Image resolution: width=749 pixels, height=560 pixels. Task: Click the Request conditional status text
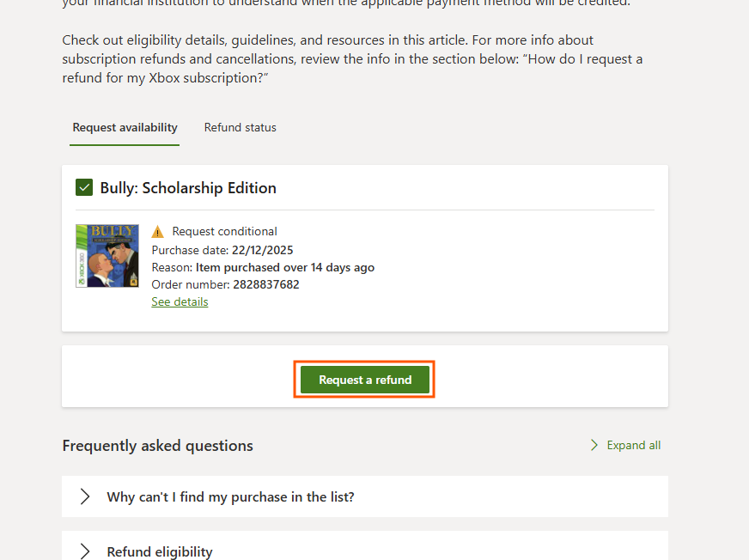(224, 231)
